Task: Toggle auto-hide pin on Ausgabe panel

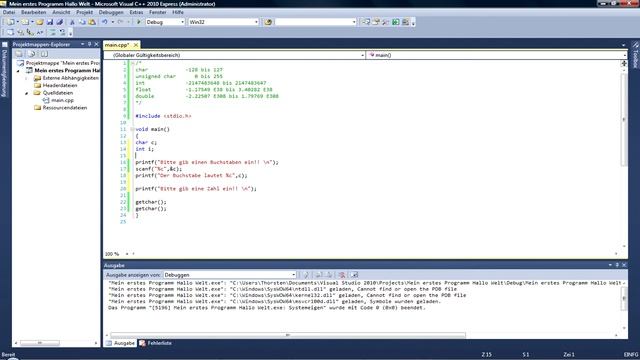Action: 617,265
